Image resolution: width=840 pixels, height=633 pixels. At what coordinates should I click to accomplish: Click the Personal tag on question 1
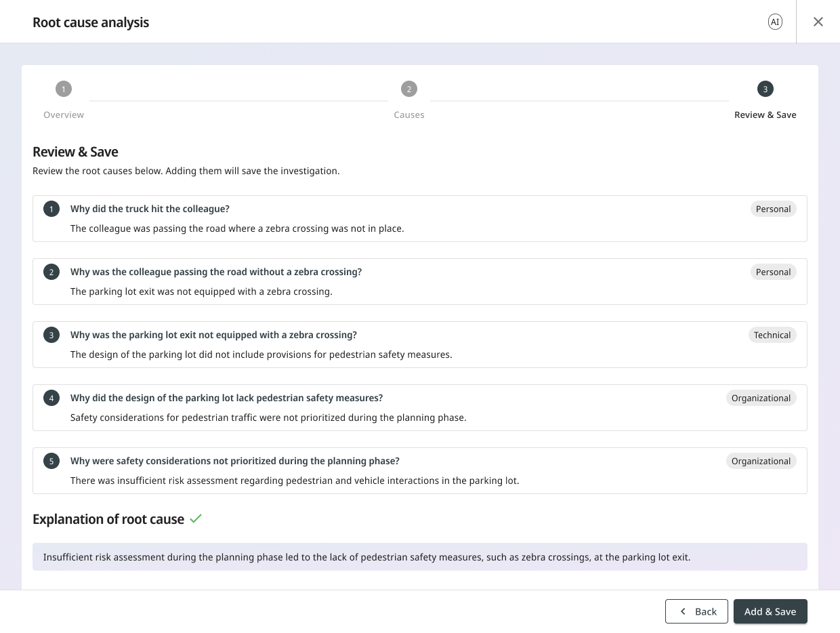point(773,209)
